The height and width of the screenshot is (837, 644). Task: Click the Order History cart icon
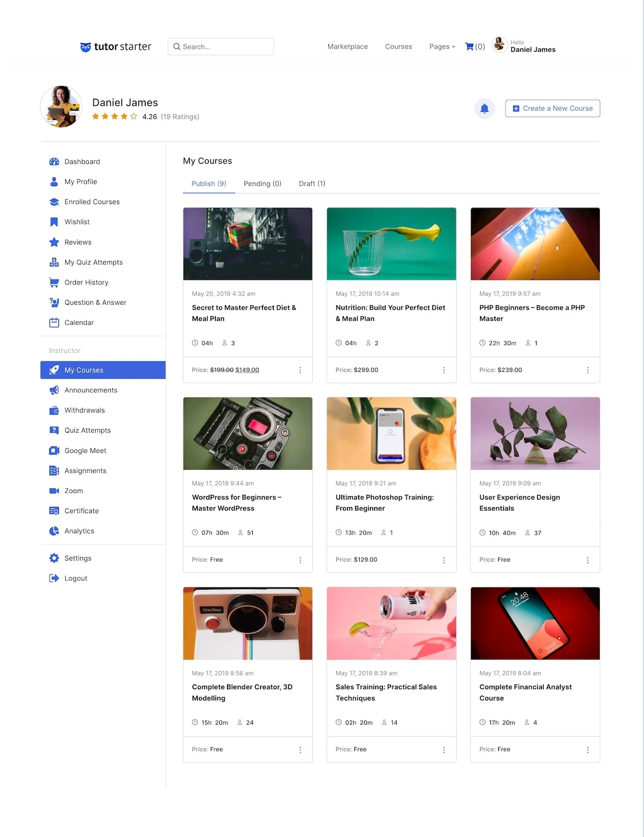(54, 282)
